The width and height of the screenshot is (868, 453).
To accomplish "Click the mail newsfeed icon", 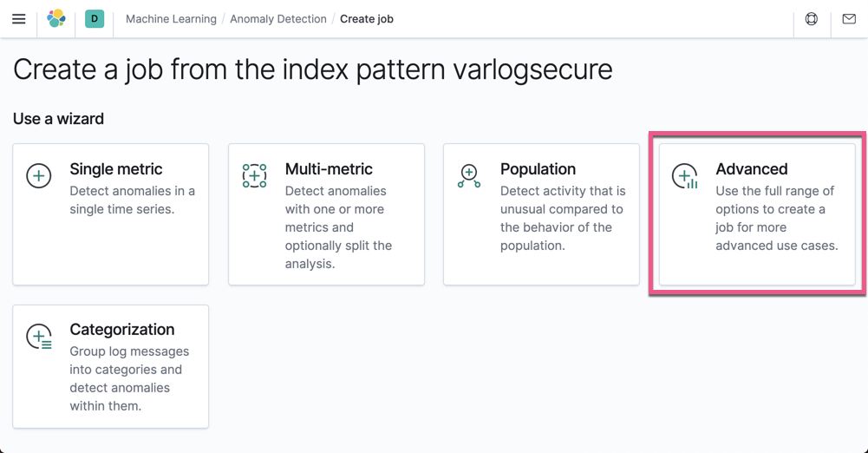I will (x=849, y=19).
